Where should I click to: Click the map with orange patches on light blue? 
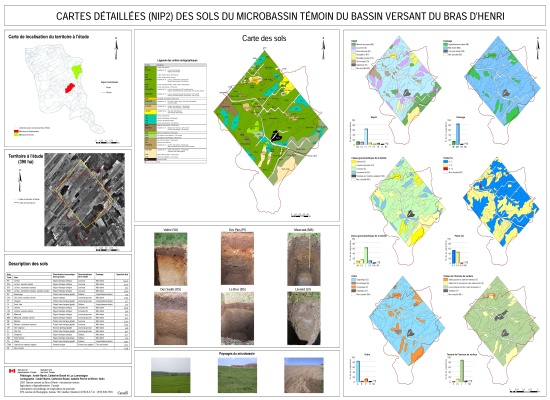[x=407, y=321]
